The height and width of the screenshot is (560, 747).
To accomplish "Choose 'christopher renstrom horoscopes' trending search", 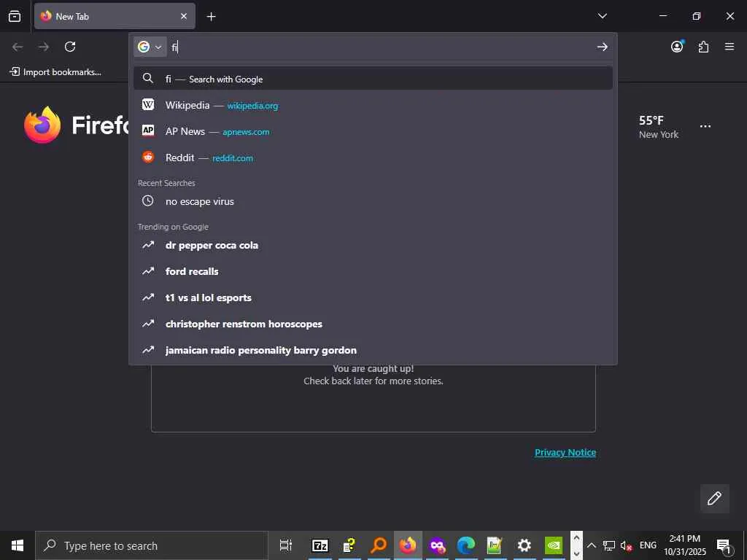I will (373, 324).
